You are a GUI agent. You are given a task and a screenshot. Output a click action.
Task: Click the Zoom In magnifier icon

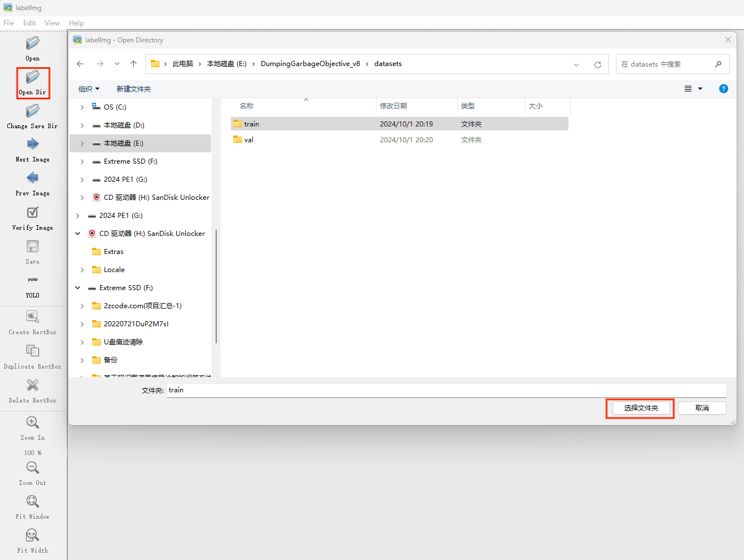point(33,423)
